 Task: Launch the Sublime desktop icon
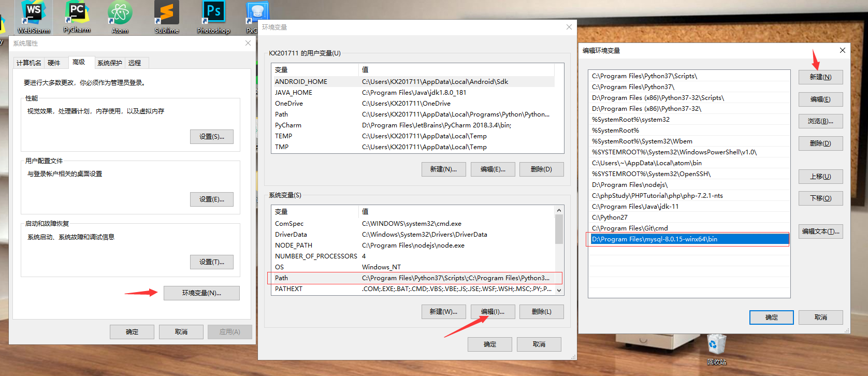tap(167, 17)
